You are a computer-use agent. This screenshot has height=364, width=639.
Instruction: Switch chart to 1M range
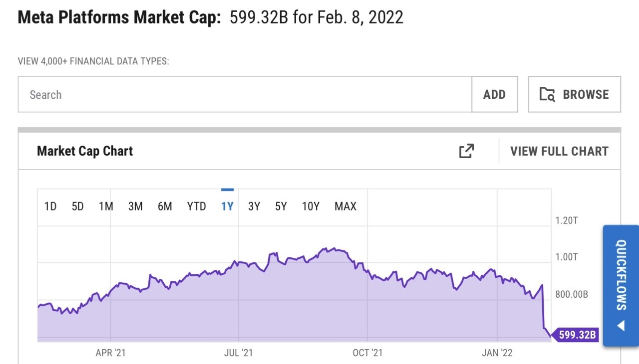click(106, 206)
